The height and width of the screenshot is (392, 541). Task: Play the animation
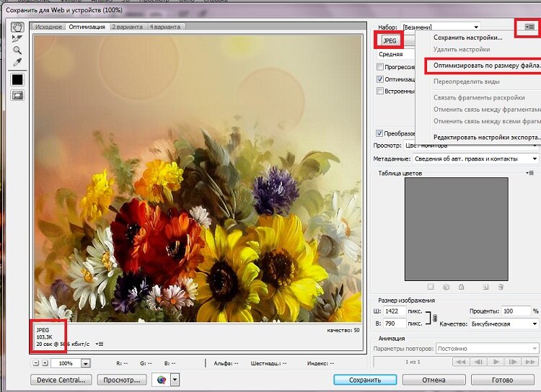coord(496,362)
